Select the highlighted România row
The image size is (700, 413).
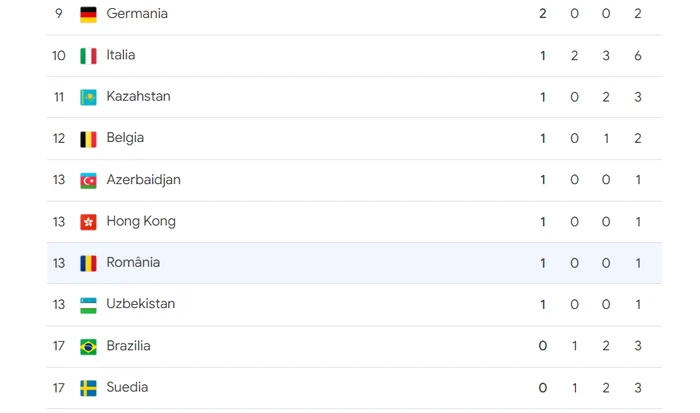[354, 263]
